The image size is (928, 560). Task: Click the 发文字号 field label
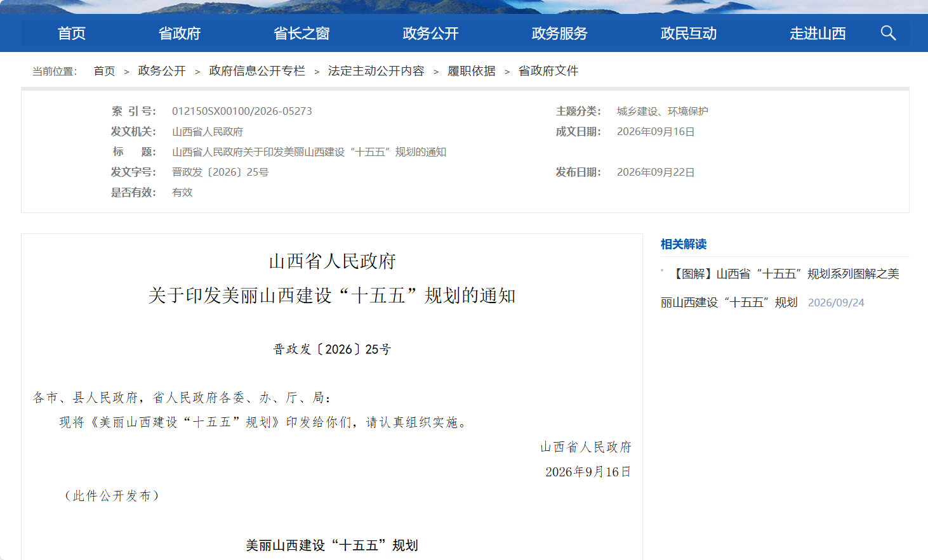tap(134, 172)
